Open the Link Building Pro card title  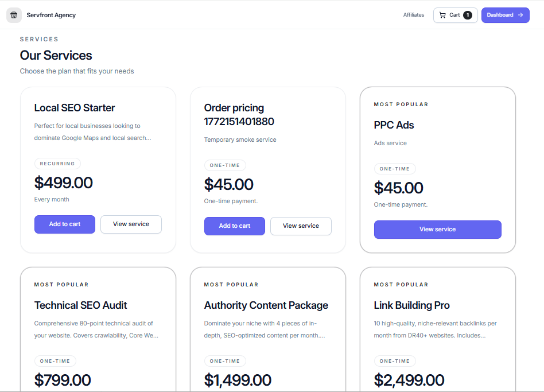point(412,305)
